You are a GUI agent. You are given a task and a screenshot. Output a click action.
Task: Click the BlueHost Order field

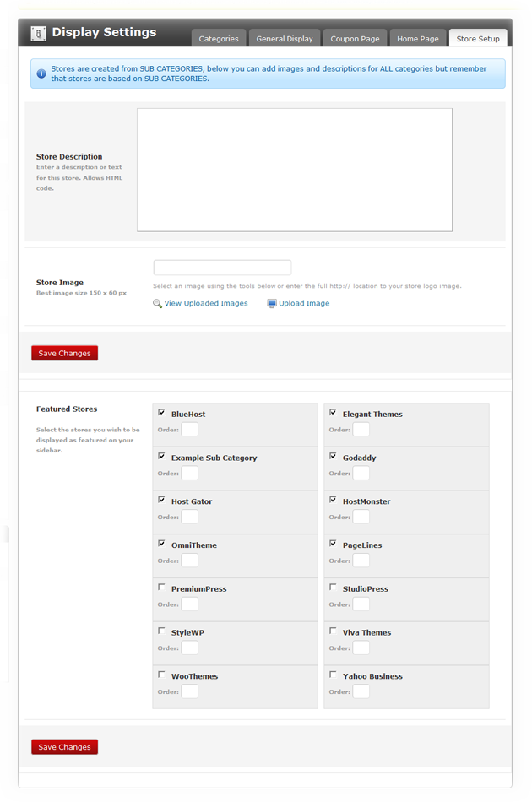(x=190, y=430)
